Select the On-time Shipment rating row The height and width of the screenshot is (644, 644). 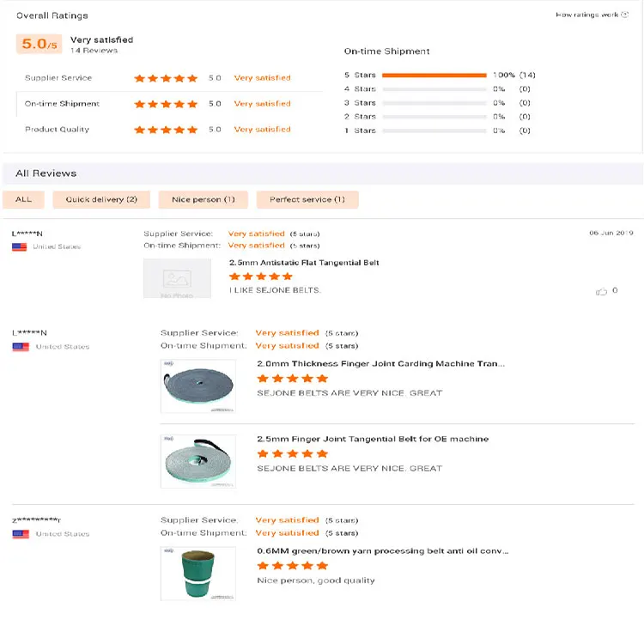point(62,104)
